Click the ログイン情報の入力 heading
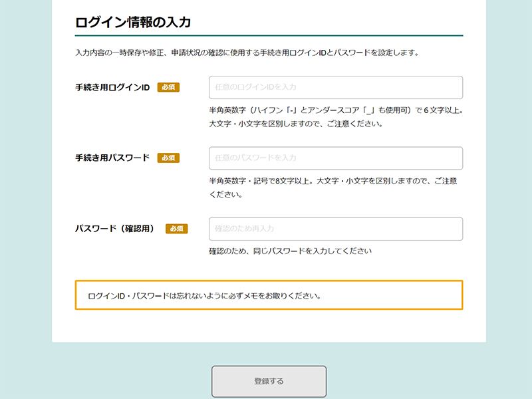The width and height of the screenshot is (532, 399). 132,22
